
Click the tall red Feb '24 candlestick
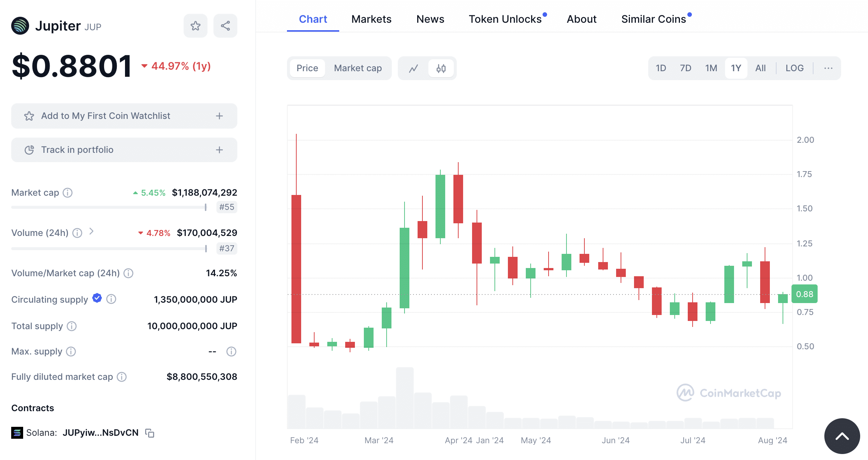pyautogui.click(x=296, y=269)
